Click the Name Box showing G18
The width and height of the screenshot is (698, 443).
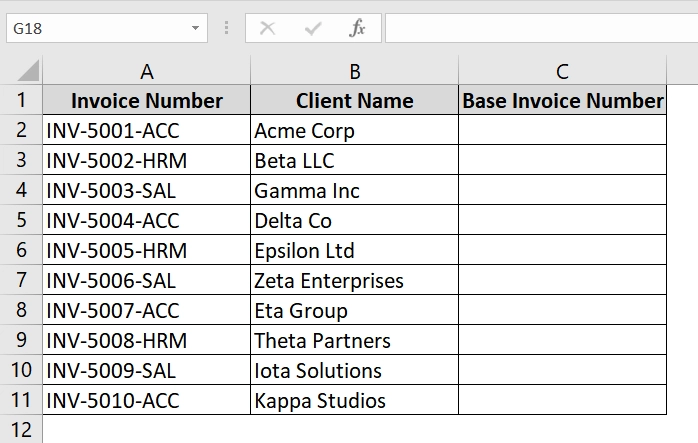107,28
